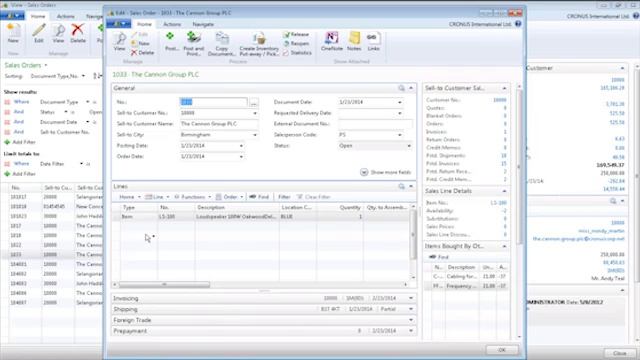Open Functions menu in Lines toolbar
This screenshot has width=640, height=360.
(193, 197)
